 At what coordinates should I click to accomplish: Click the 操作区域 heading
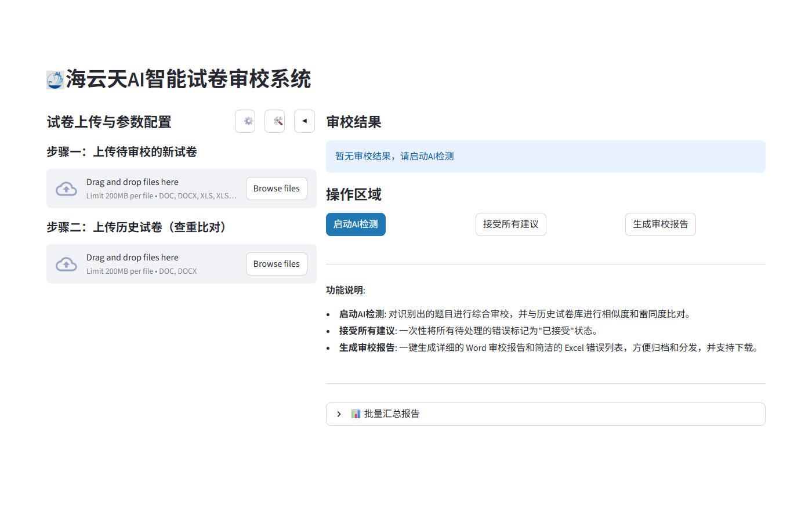tap(354, 195)
